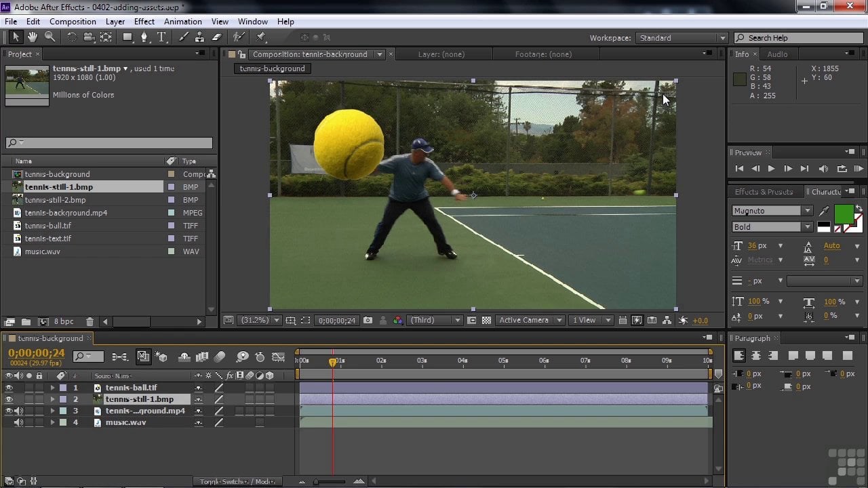
Task: Switch to the Audio tab
Action: point(778,54)
